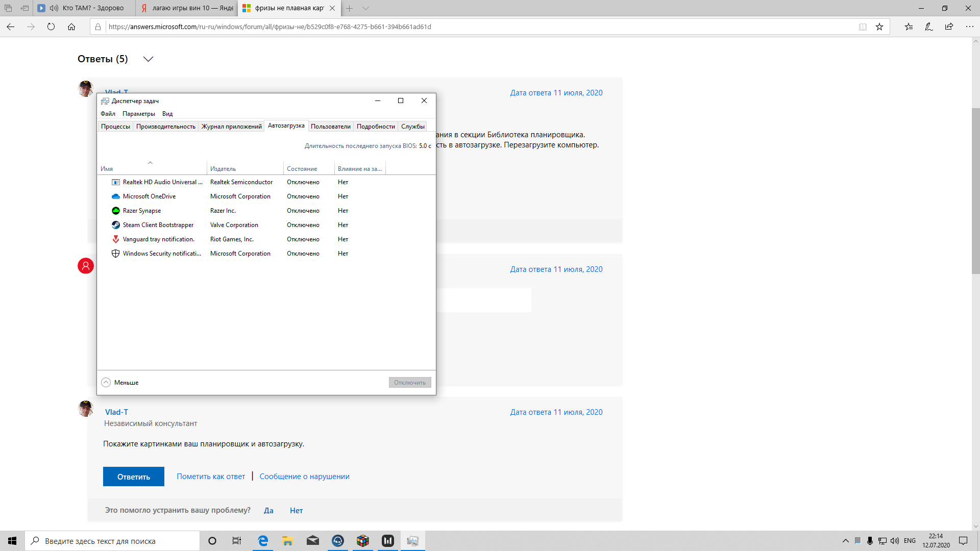
Task: Open Cortana circle on taskbar
Action: (x=212, y=541)
